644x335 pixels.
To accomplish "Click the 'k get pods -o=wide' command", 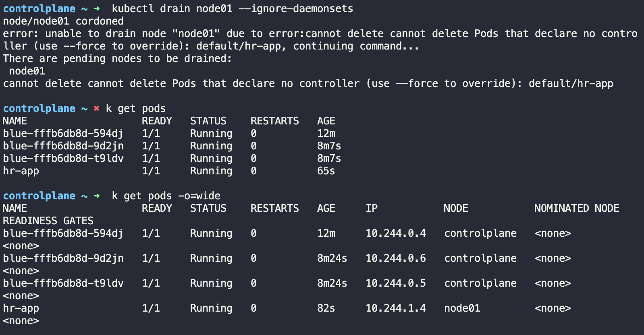I will [166, 196].
